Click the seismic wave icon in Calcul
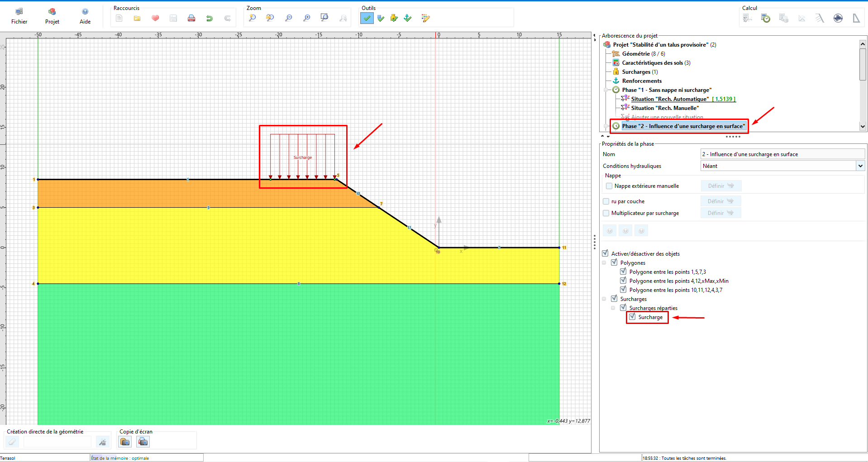The width and height of the screenshot is (868, 462). (838, 18)
